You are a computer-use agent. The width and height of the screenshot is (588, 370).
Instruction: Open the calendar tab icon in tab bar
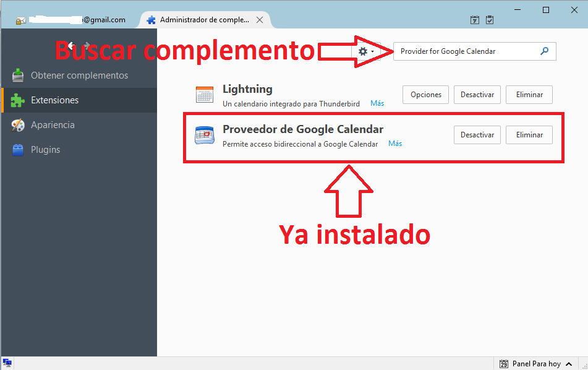[x=475, y=20]
